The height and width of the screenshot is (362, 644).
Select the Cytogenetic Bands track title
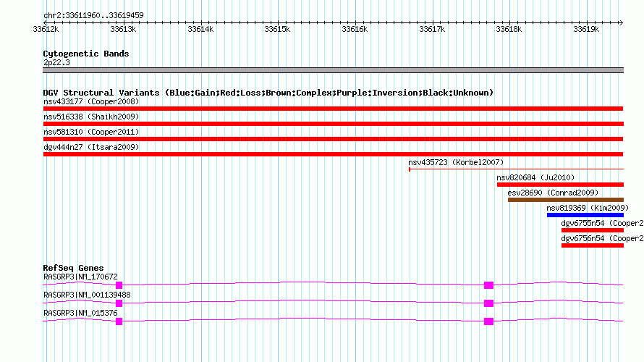pyautogui.click(x=86, y=54)
